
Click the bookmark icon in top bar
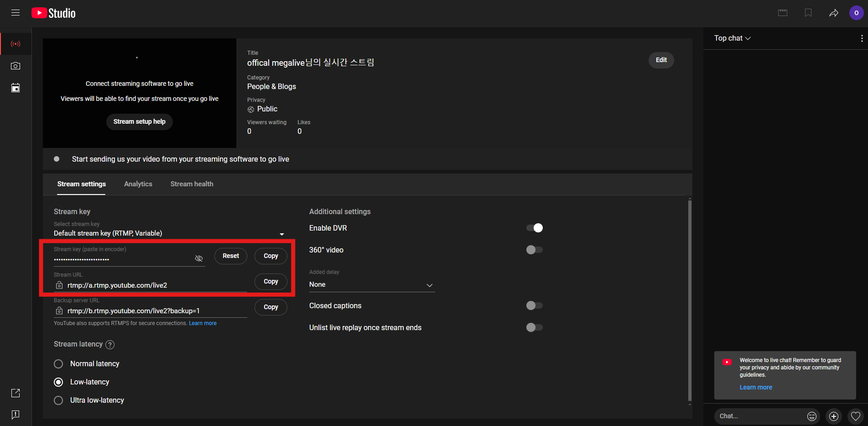point(808,13)
